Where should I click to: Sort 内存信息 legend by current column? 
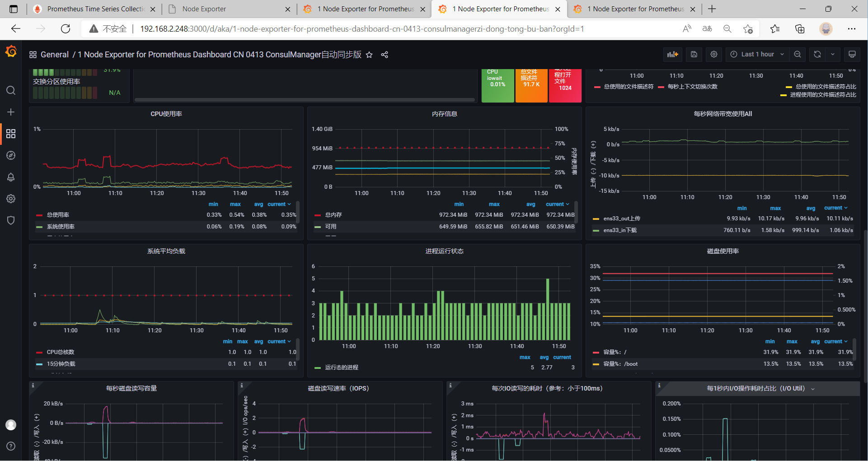(x=558, y=204)
